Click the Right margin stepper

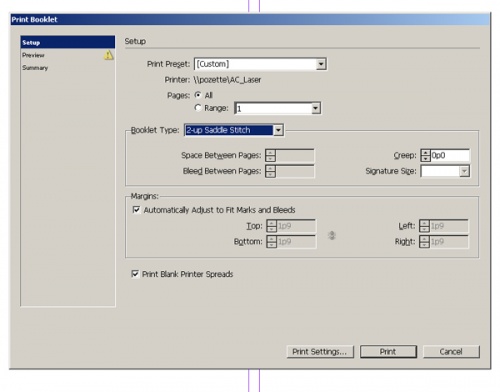[x=424, y=242]
